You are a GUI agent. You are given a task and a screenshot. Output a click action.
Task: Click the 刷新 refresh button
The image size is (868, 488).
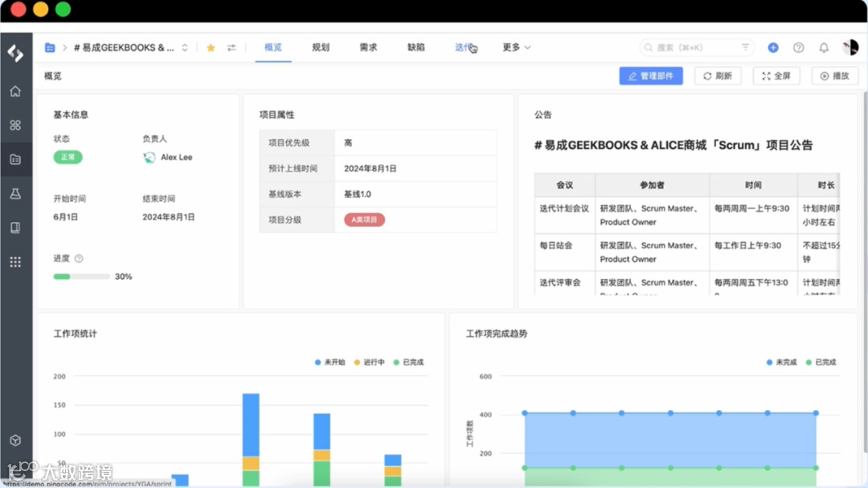(x=717, y=75)
